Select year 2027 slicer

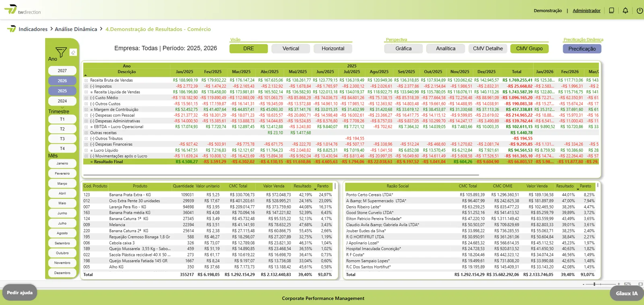pyautogui.click(x=62, y=71)
